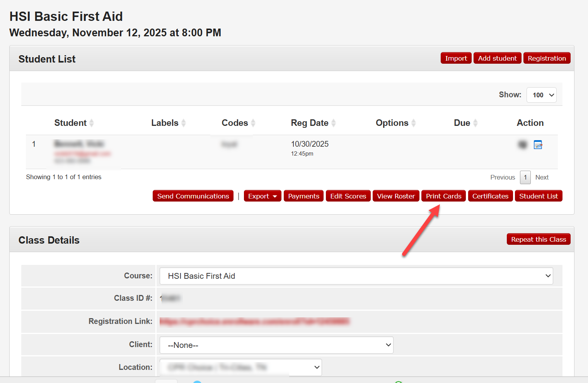Go to Next page of entries
588x383 pixels.
point(542,177)
